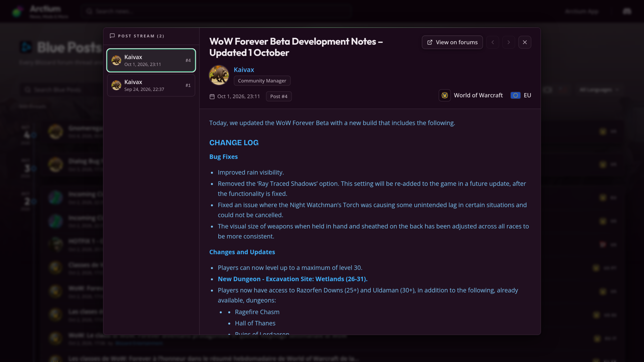Click the background page search news field
Image resolution: width=644 pixels, height=362 pixels.
[216, 11]
